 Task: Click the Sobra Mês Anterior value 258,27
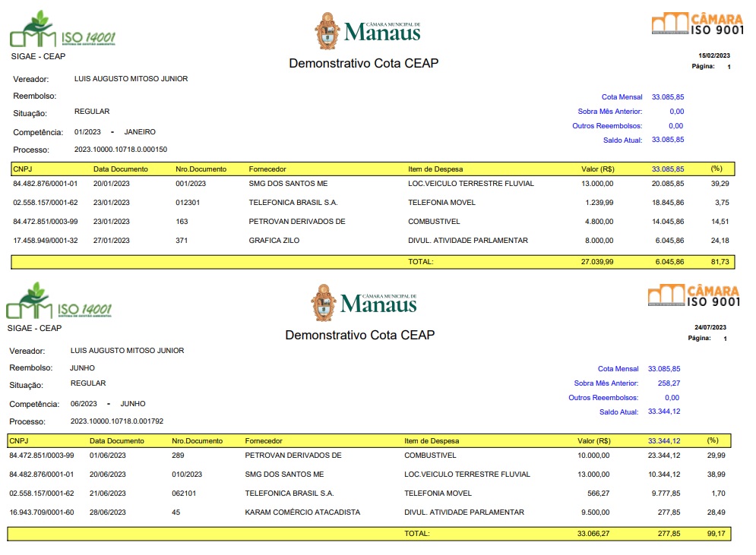[669, 383]
